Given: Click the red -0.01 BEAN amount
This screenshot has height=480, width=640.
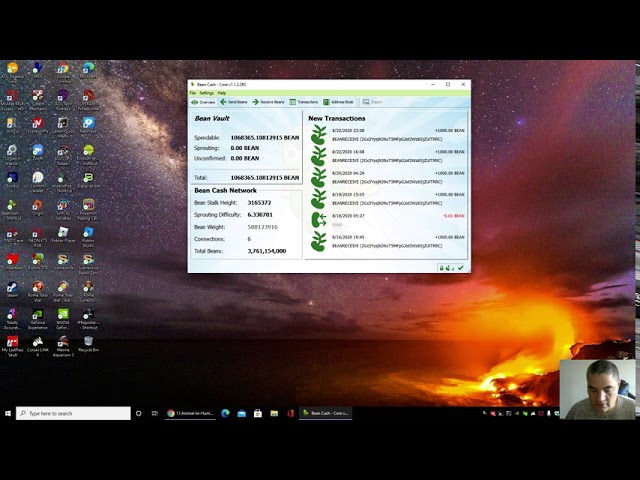Looking at the screenshot, I should point(453,216).
